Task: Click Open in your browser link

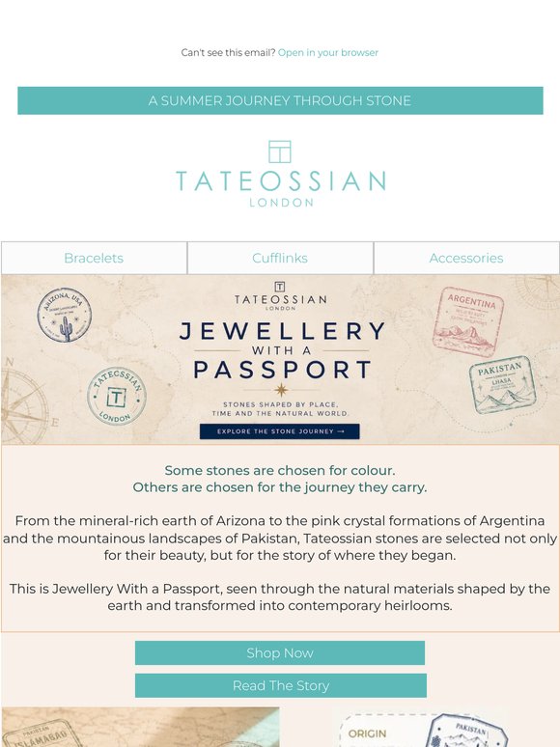Action: tap(328, 52)
